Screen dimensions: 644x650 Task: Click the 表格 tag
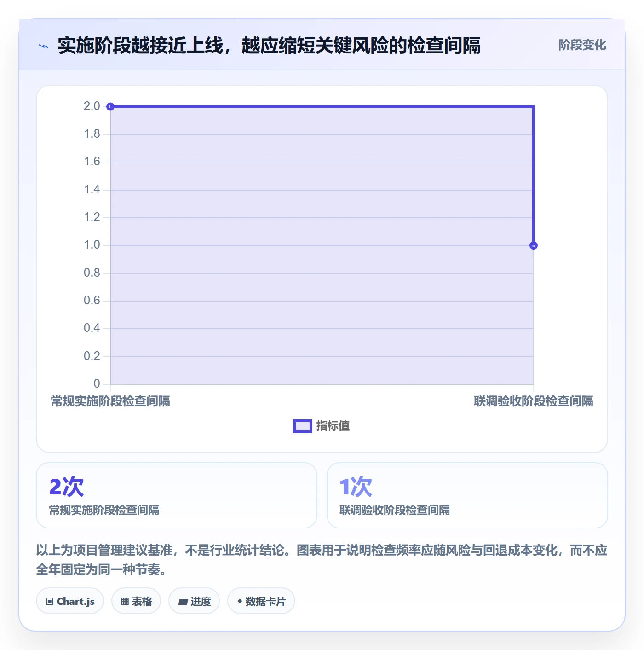coord(136,601)
